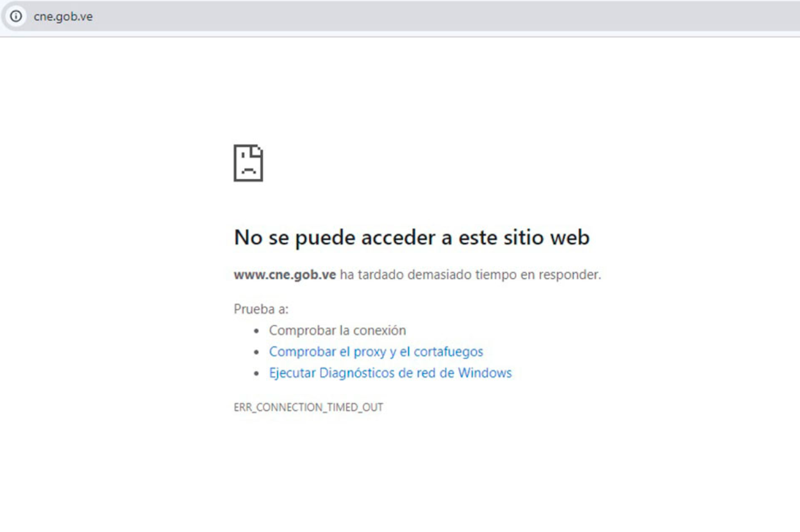Click the heading 'No se puede acceder a este sitio web'
Viewport: 800px width, 532px height.
(412, 237)
